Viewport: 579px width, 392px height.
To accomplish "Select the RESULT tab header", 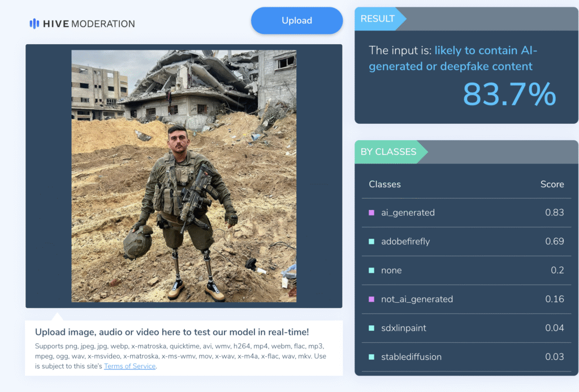I will point(379,19).
